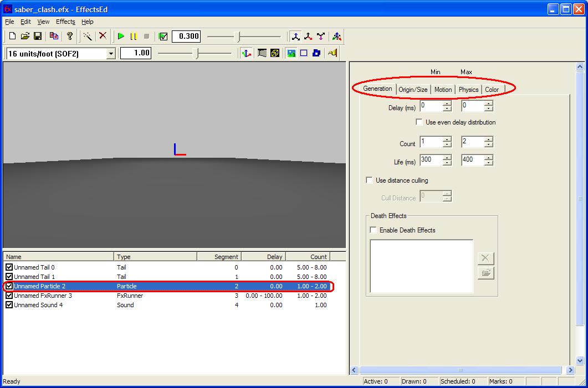The image size is (588, 388).
Task: Uncheck Unnamed Tail 1 row checkbox
Action: coord(9,276)
